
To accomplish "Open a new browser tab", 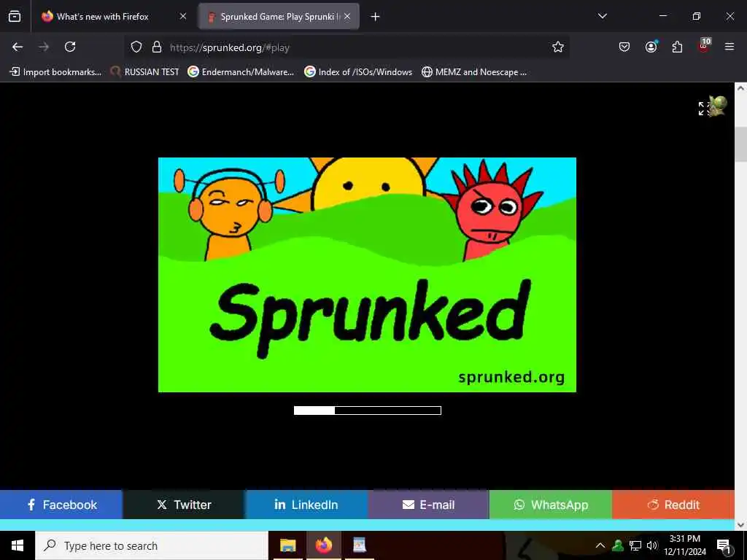I will tap(376, 17).
